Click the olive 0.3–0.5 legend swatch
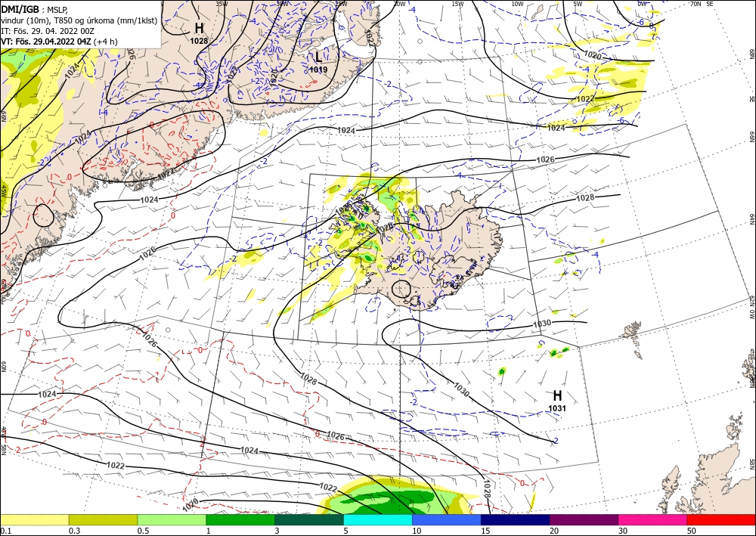756x536 pixels. (103, 519)
